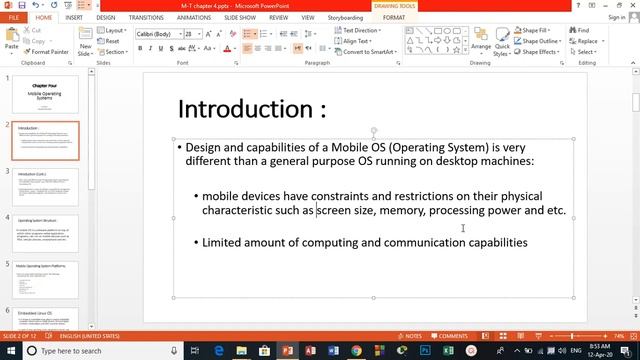Undo the last action
Viewport: 640px width, 360px height.
(x=36, y=5)
